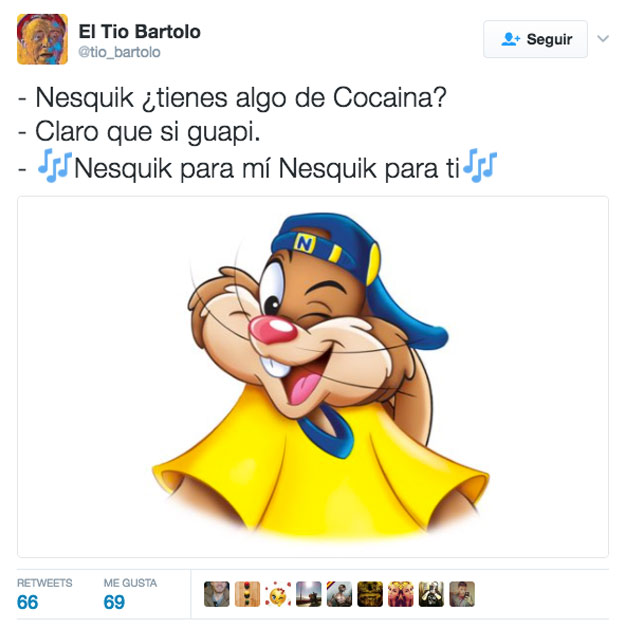Click the ME GUSTA label
Viewport: 622px width, 629px height.
coord(130,583)
